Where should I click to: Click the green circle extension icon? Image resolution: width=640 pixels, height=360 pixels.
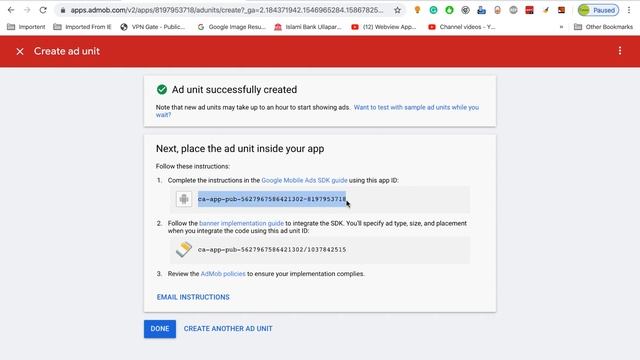click(449, 10)
